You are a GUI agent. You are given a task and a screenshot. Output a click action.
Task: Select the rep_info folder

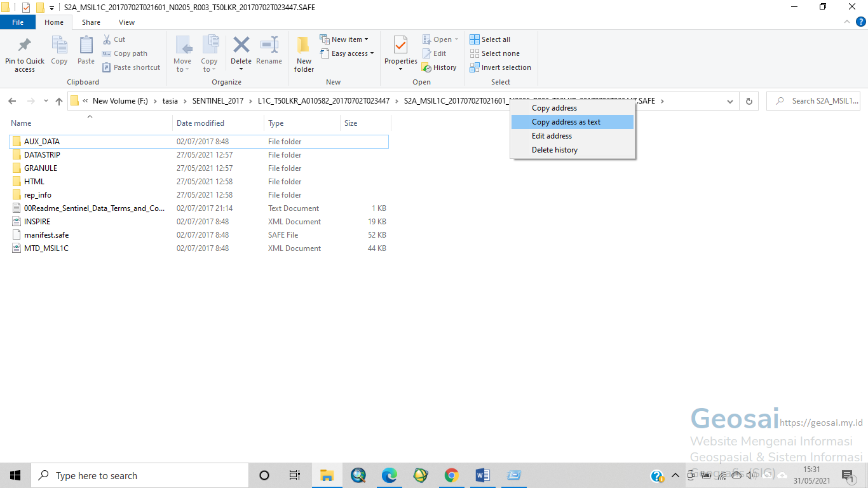pyautogui.click(x=199, y=195)
